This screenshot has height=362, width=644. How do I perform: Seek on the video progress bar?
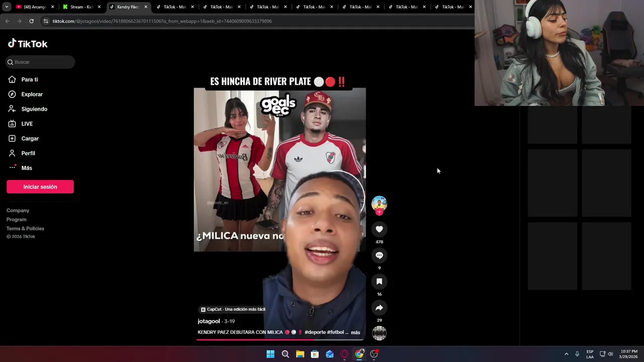tap(280, 339)
